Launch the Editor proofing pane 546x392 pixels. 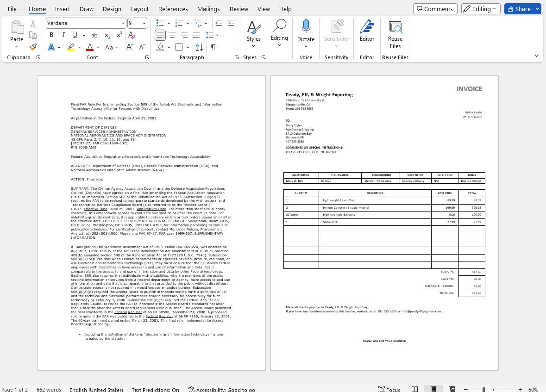point(367,31)
